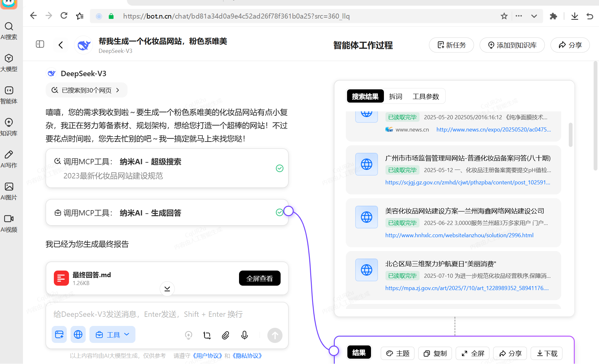Open AI写作 in the left sidebar
This screenshot has height=364, width=599.
tap(9, 159)
